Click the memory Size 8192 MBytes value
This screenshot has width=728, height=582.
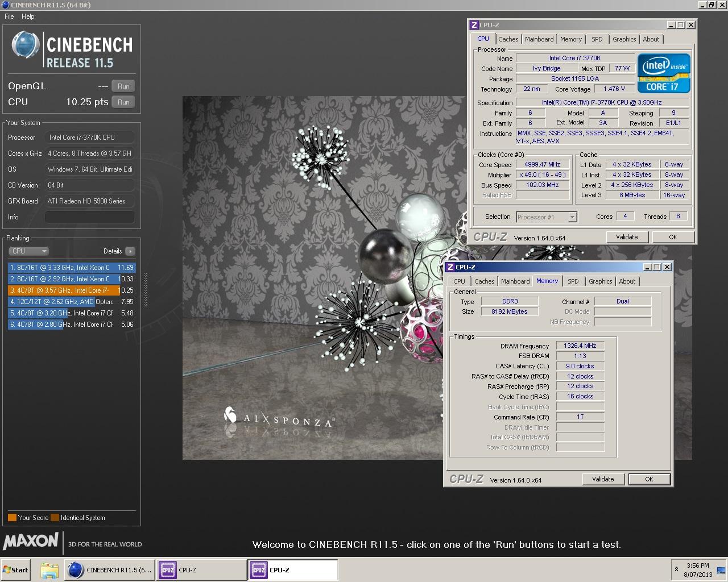click(510, 311)
